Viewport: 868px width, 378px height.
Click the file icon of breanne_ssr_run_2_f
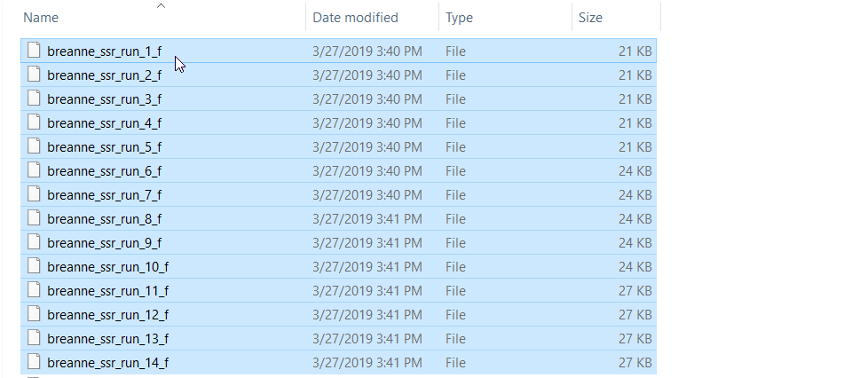[35, 75]
